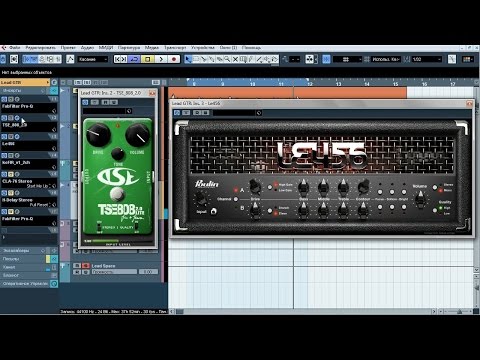Expand the Канал inspector section
The image size is (480, 360).
coord(29,267)
